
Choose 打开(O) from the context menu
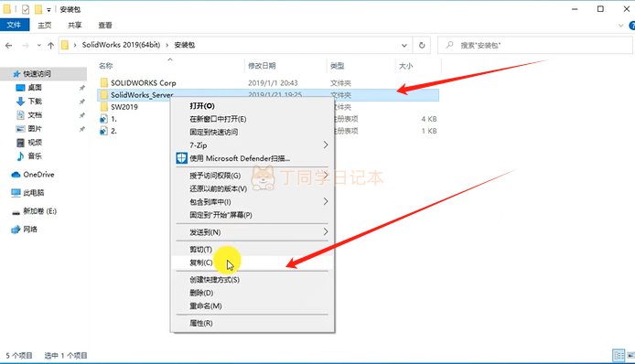253,106
